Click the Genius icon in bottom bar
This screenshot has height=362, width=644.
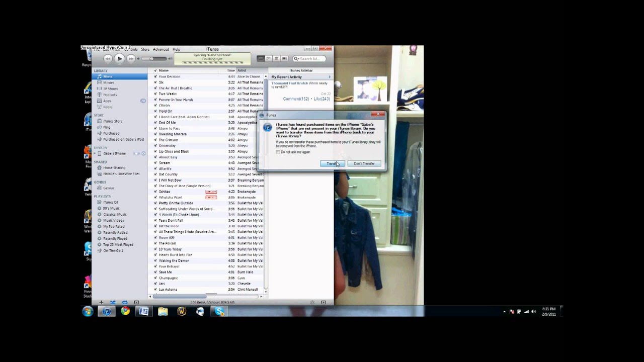[312, 302]
